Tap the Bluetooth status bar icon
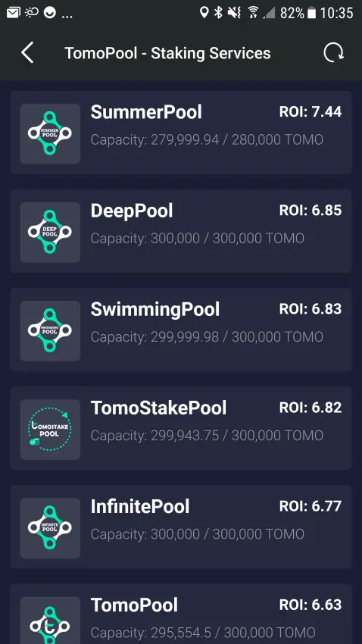 pyautogui.click(x=219, y=13)
